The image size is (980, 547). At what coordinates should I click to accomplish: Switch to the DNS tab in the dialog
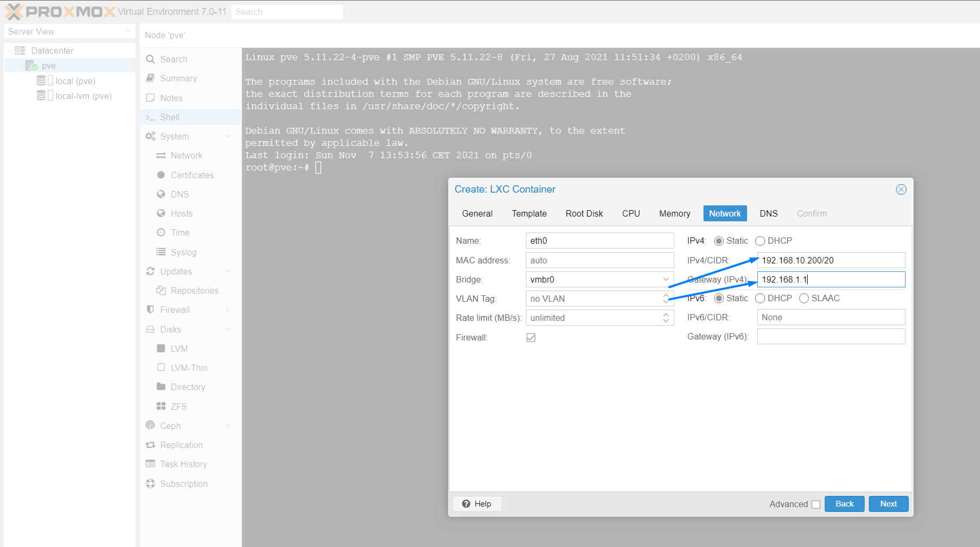(x=768, y=213)
